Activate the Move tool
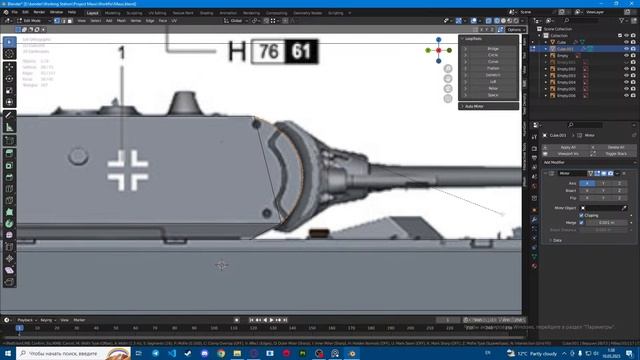Screen dimensions: 640x360 (x=9, y=67)
